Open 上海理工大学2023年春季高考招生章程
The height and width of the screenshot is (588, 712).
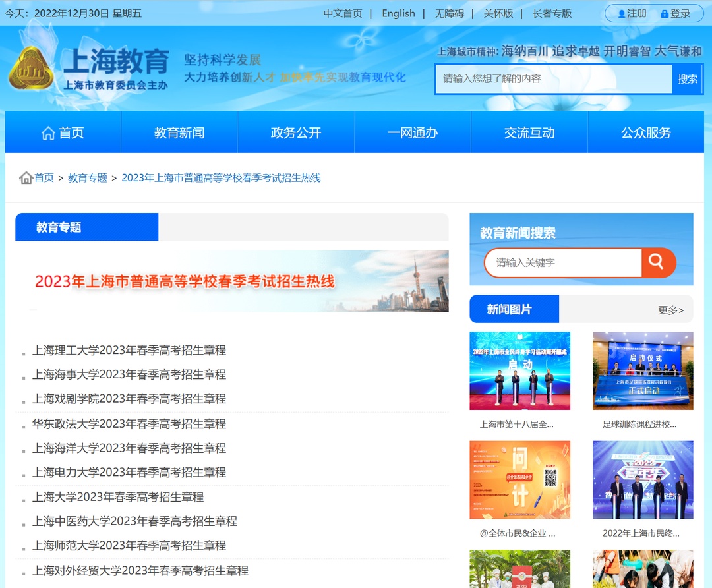coord(129,350)
